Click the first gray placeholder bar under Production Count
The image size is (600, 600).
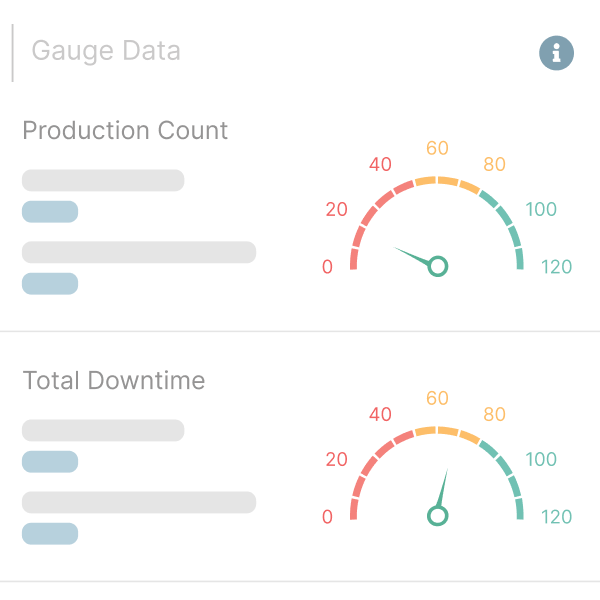pyautogui.click(x=103, y=181)
